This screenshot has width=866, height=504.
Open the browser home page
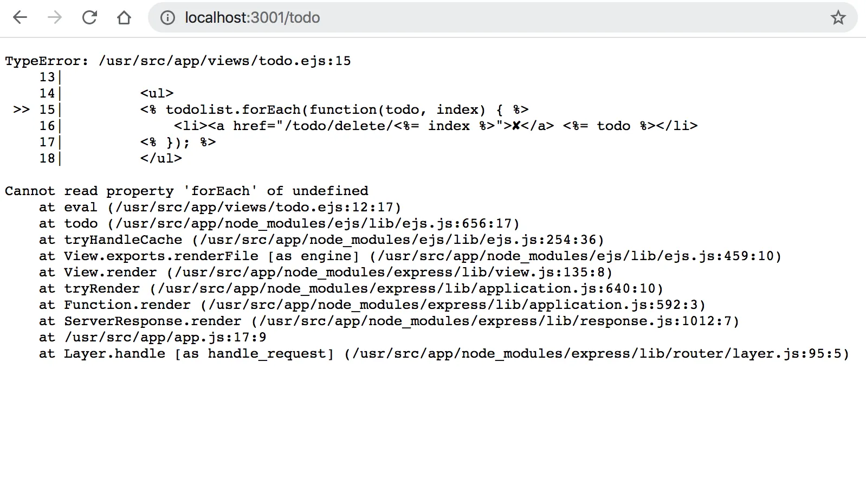[124, 18]
